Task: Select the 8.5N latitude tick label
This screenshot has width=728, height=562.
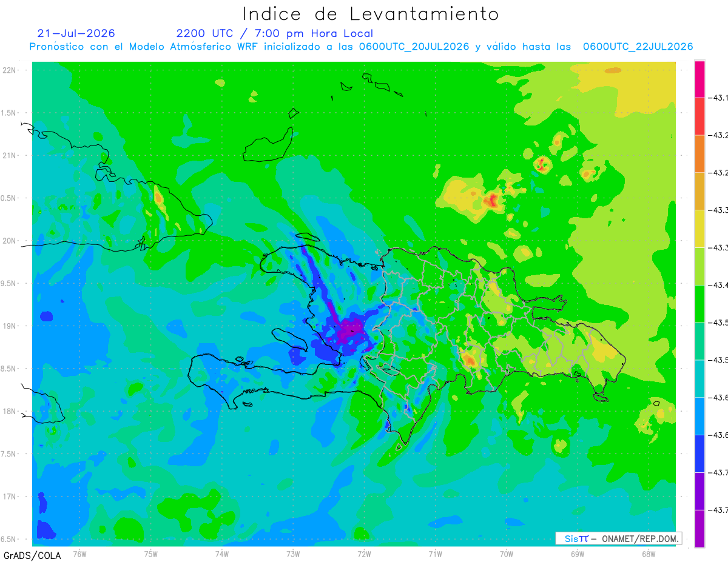Action: click(x=10, y=369)
